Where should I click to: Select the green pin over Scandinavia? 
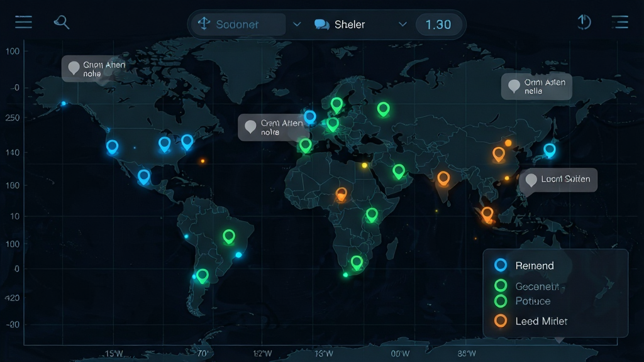click(337, 106)
